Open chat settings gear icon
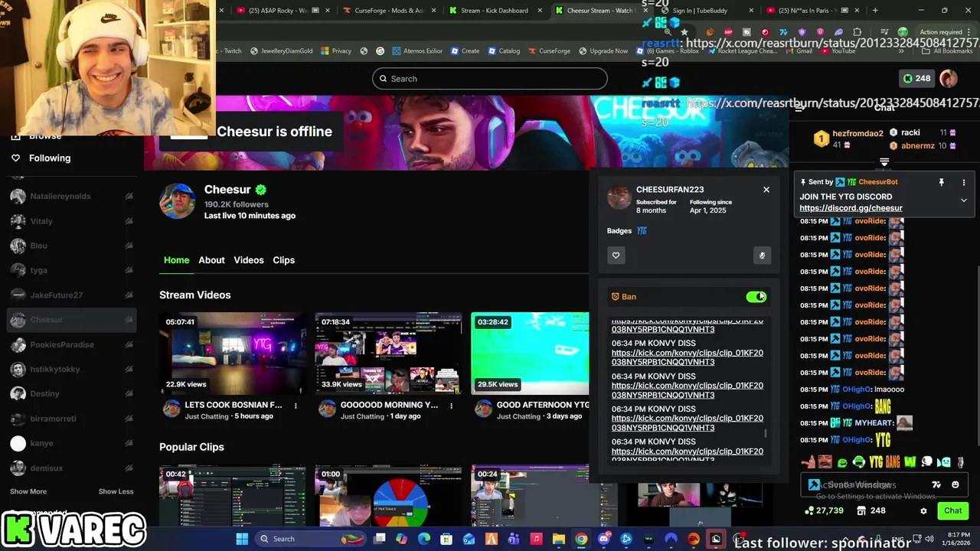980x551 pixels. click(x=923, y=511)
